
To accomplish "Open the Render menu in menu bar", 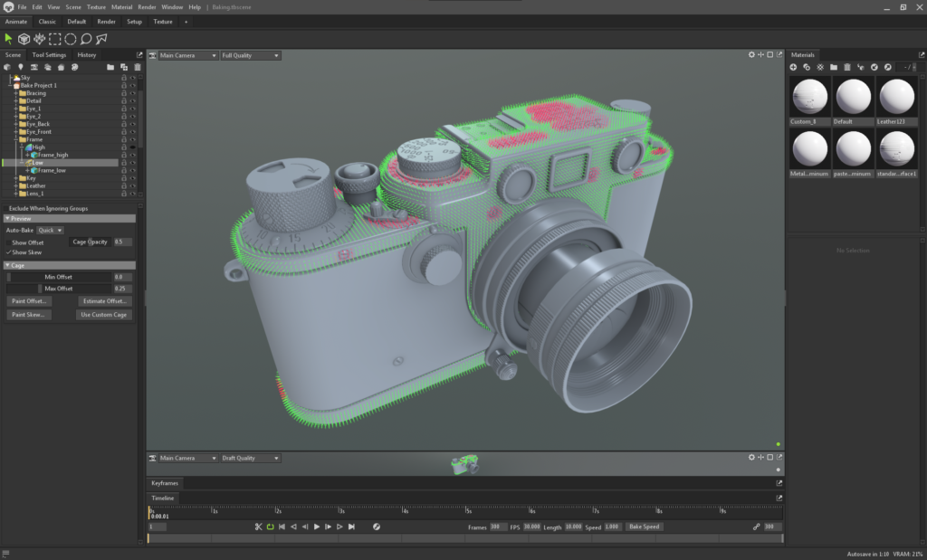I will coord(147,7).
